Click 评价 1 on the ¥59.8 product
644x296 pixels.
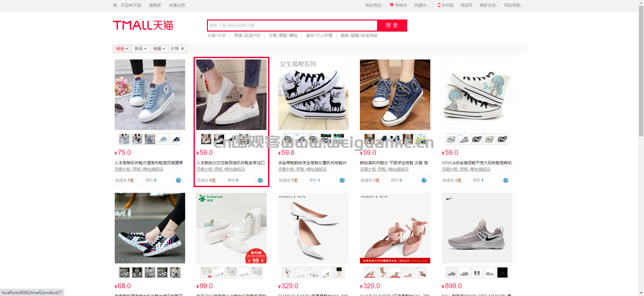coord(314,180)
